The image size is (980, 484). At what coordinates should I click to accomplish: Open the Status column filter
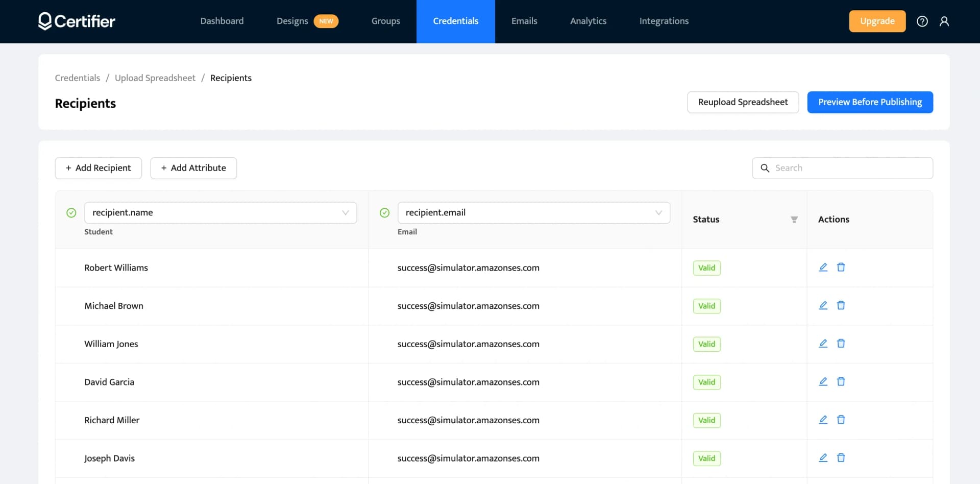click(794, 219)
